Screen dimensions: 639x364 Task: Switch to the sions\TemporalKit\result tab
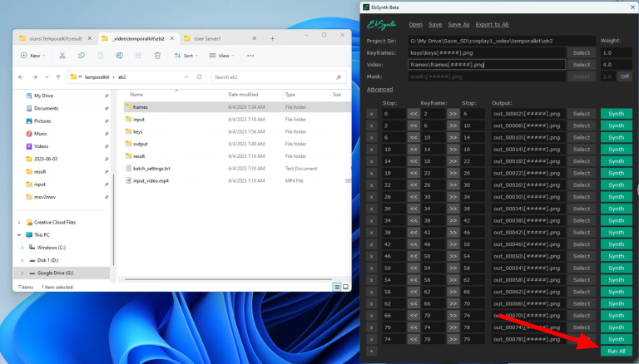point(56,39)
